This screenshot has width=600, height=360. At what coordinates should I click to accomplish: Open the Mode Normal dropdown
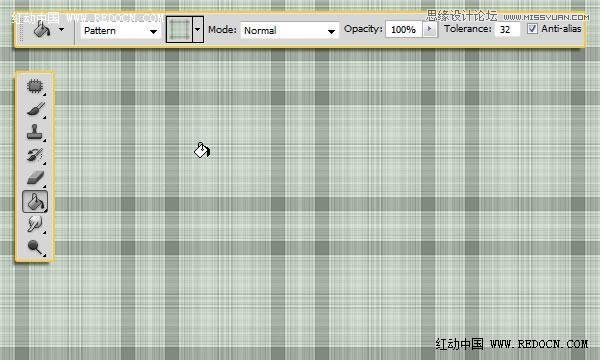pos(289,31)
